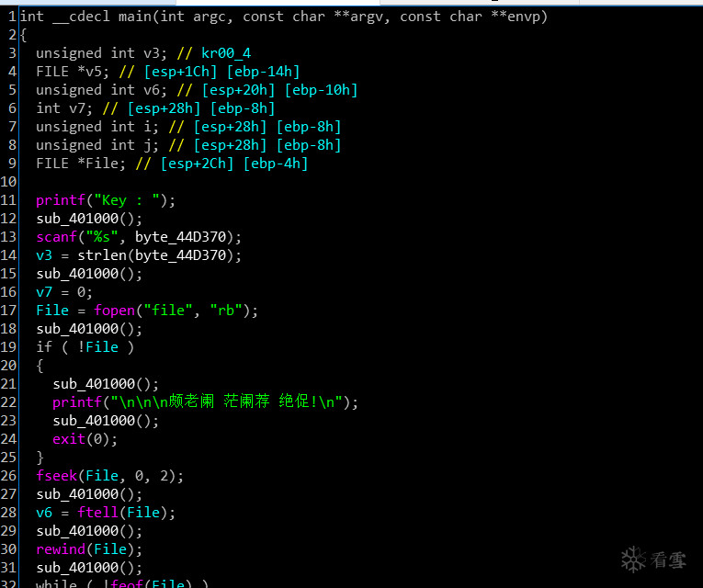The height and width of the screenshot is (588, 703).
Task: Click sub_401000 on line 15
Action: tap(77, 274)
